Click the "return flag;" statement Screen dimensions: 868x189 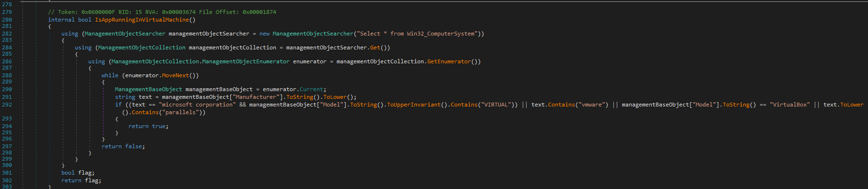pyautogui.click(x=81, y=180)
